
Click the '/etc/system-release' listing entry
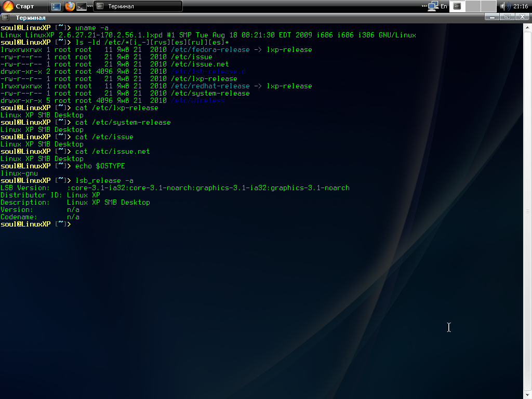pyautogui.click(x=210, y=94)
